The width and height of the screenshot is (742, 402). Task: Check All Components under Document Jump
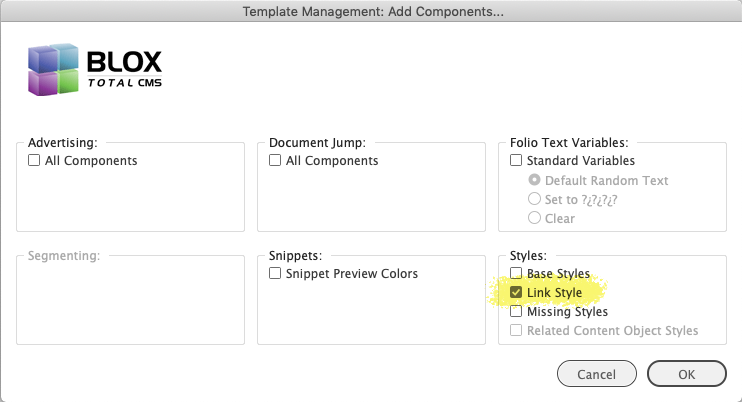[276, 161]
